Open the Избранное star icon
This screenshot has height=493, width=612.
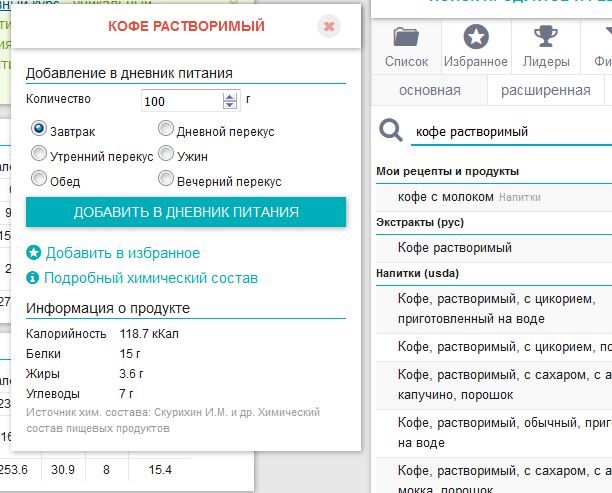tap(476, 39)
